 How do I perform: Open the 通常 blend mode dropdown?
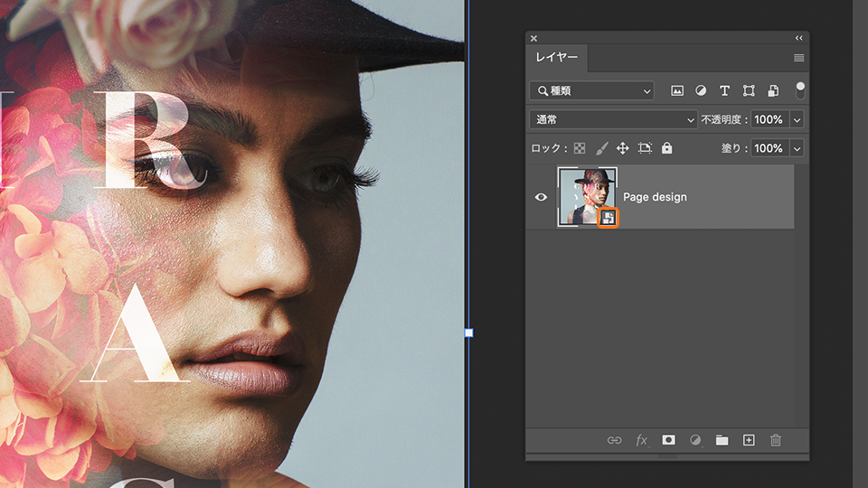click(613, 119)
